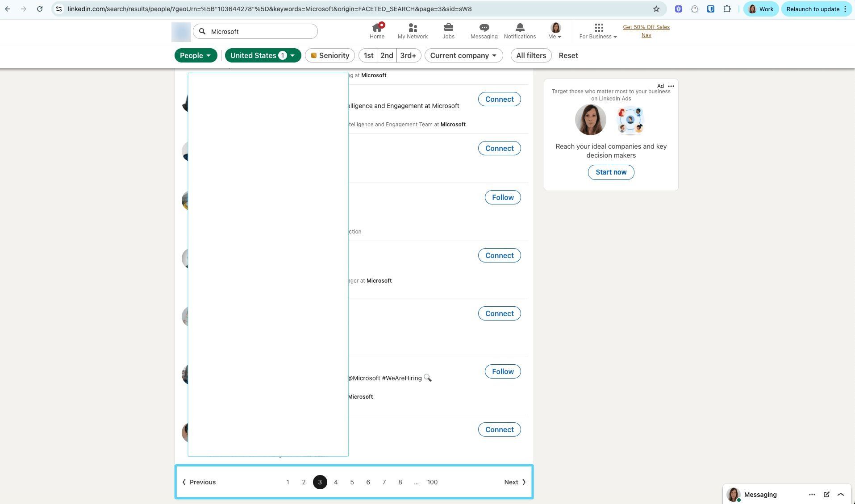Open Messaging panel options three dots
Image resolution: width=855 pixels, height=504 pixels.
[812, 495]
